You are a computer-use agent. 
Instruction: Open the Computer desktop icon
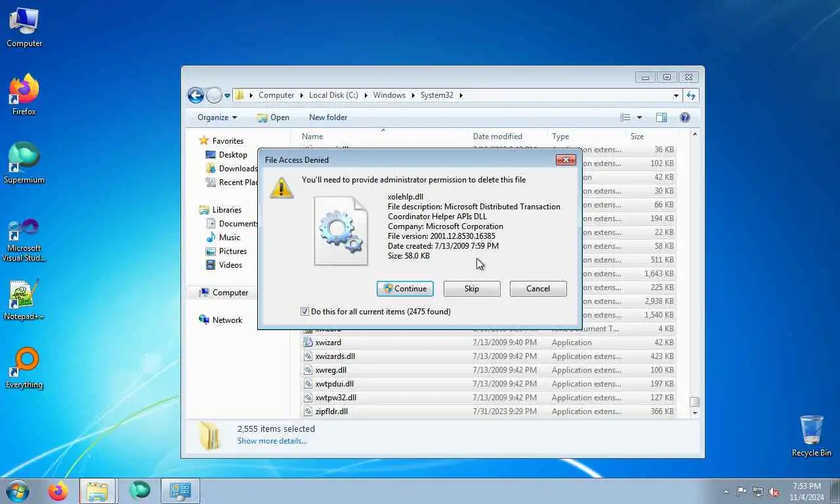pyautogui.click(x=24, y=28)
